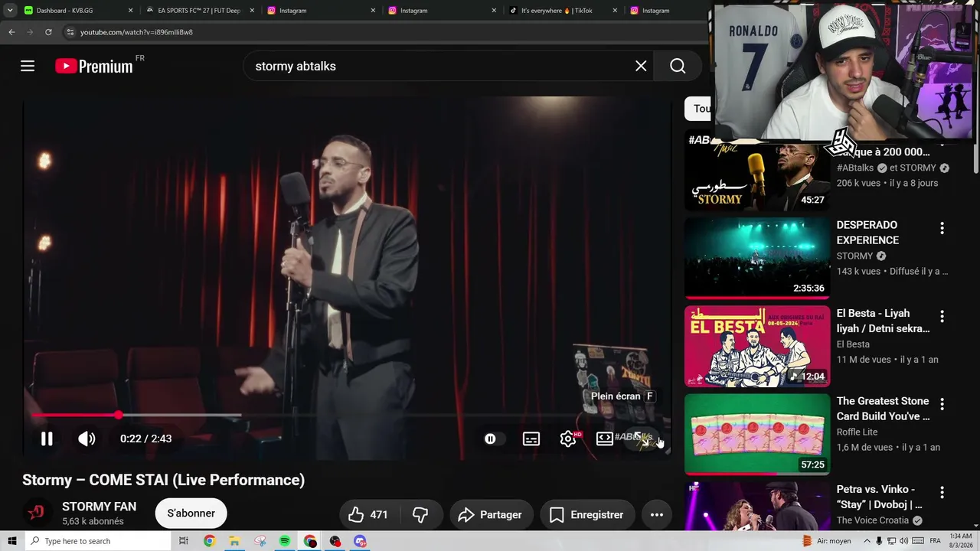Open Spotify from the taskbar
The width and height of the screenshot is (980, 551).
(285, 541)
